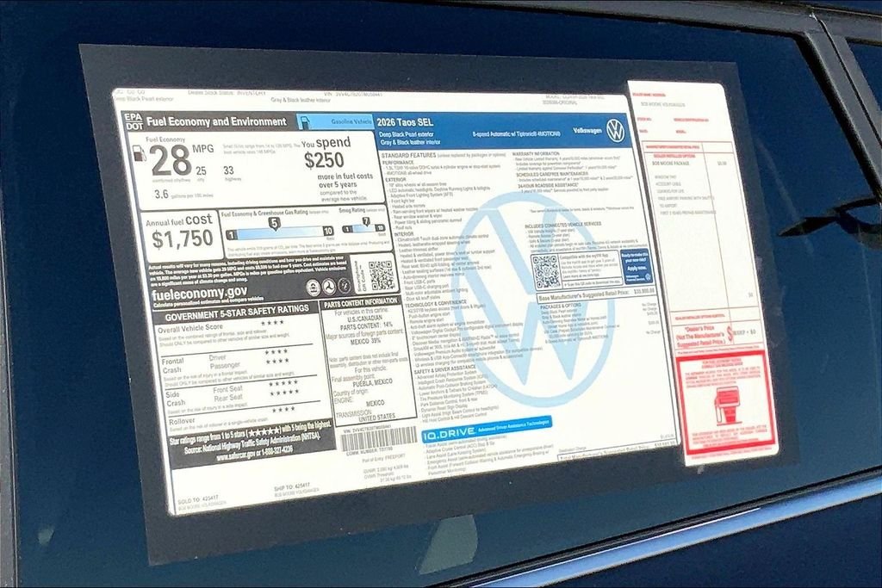Screen dimensions: 882x588
Task: Click the fuel economy rating marker 5
Action: [x=274, y=223]
